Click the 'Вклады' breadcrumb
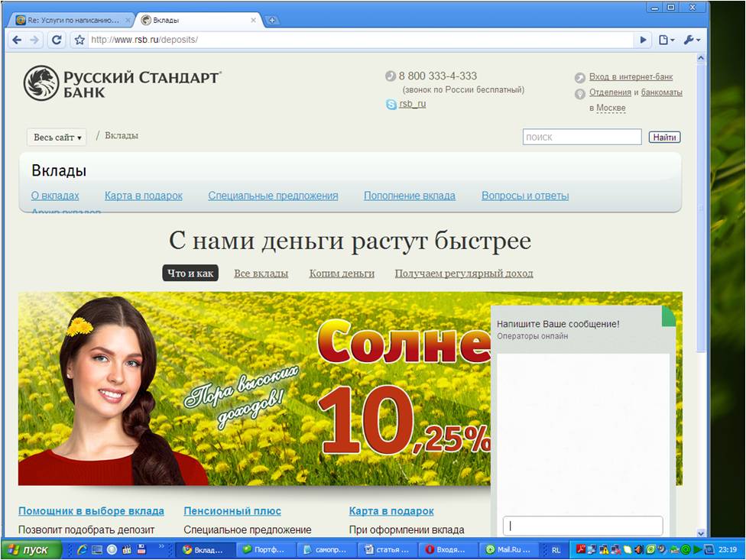This screenshot has height=560, width=746. [122, 135]
